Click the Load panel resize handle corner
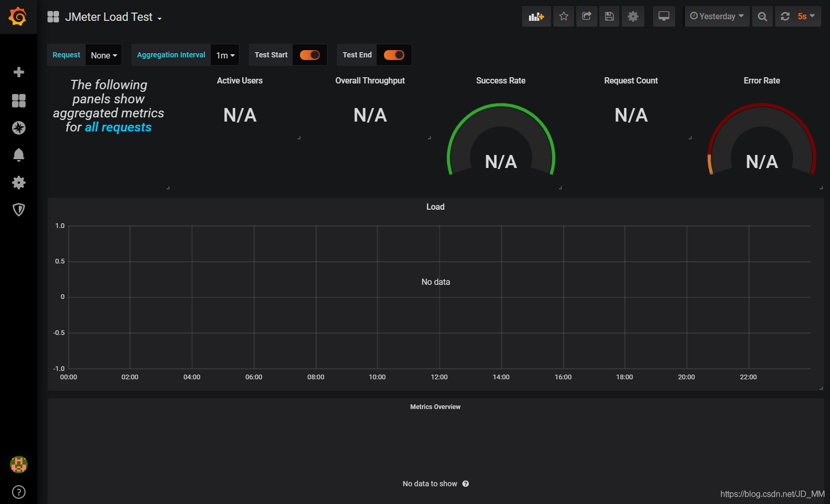This screenshot has width=830, height=504. coord(821,388)
